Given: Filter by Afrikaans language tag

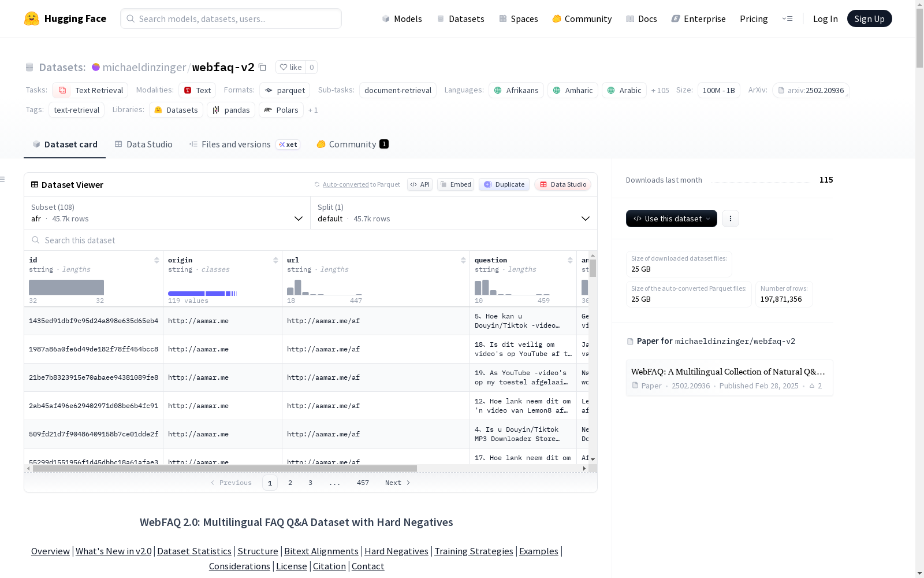Looking at the screenshot, I should (516, 90).
